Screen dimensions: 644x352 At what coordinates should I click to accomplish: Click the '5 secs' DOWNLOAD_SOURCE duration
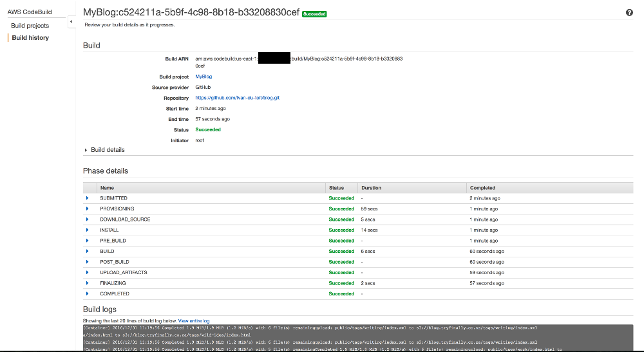pyautogui.click(x=368, y=219)
